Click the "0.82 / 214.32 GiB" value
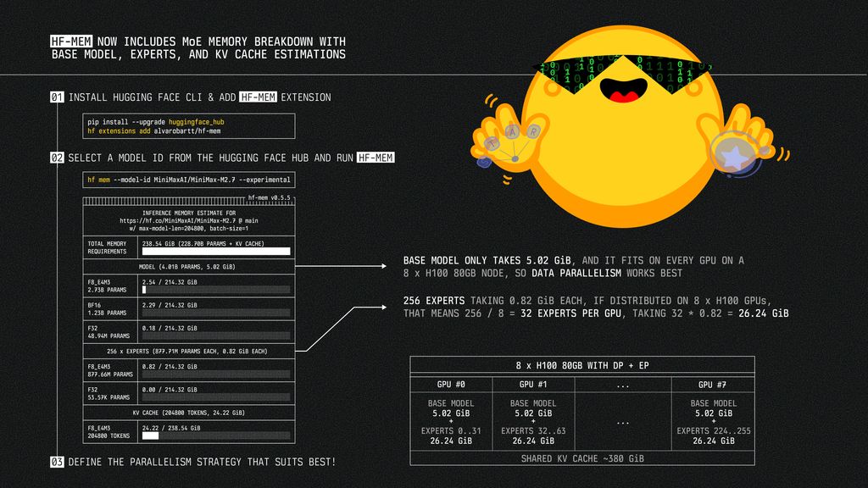This screenshot has width=868, height=488. (x=170, y=366)
